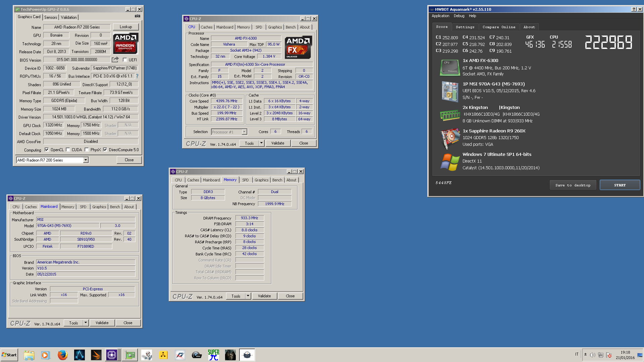Open Windows Media Player from the taskbar

tap(46, 355)
